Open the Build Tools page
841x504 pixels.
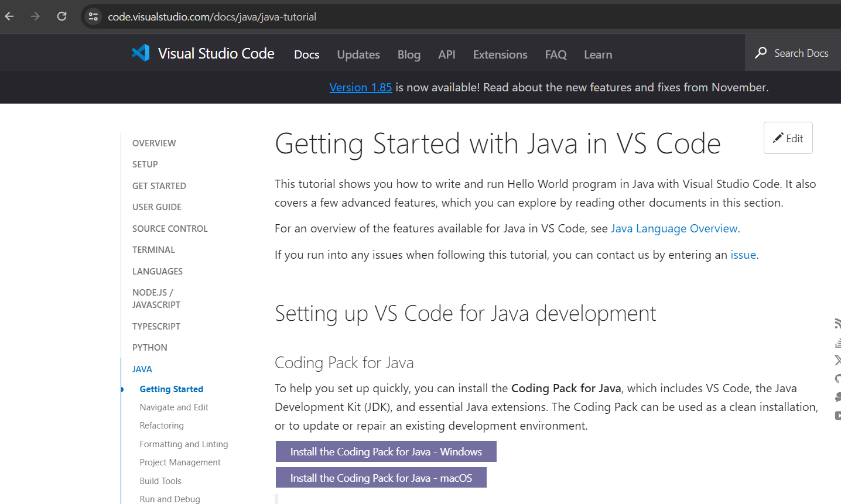[x=160, y=481]
